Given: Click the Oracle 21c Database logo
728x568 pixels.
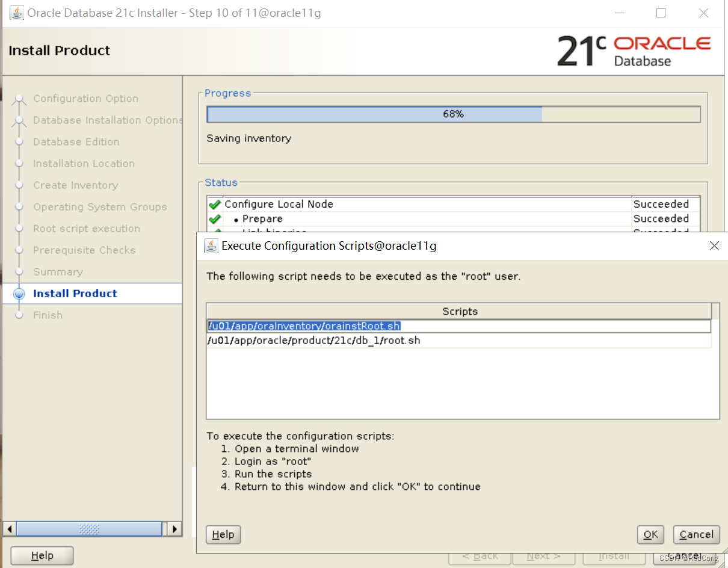Looking at the screenshot, I should pos(634,51).
